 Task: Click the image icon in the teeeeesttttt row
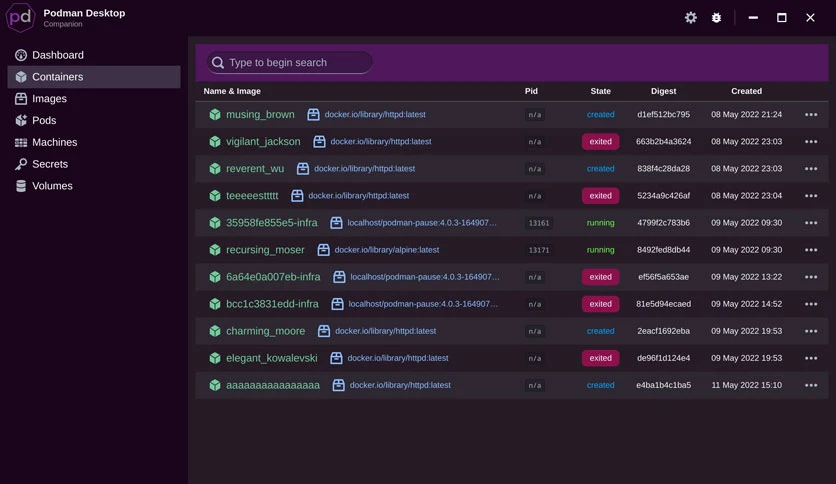(x=297, y=196)
